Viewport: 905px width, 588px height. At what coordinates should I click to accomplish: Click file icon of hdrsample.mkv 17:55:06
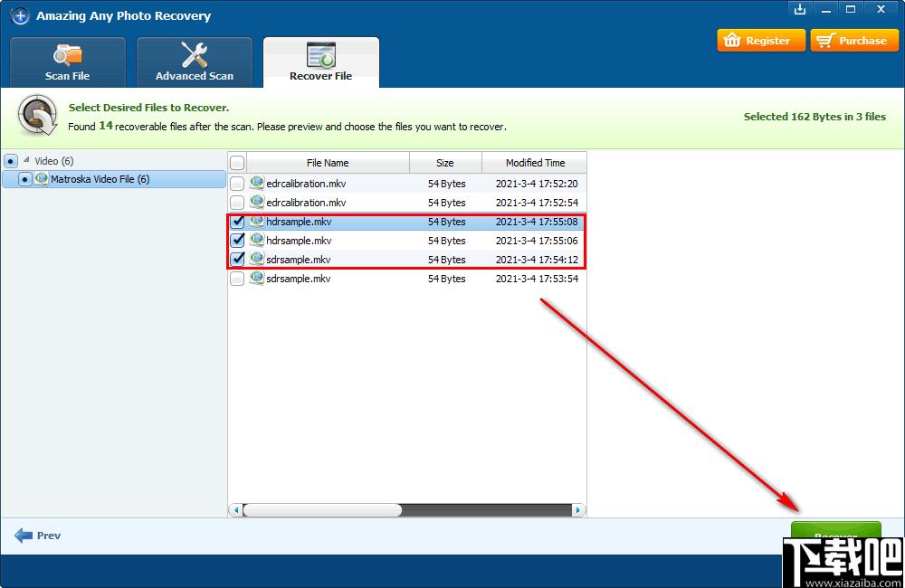(x=256, y=240)
